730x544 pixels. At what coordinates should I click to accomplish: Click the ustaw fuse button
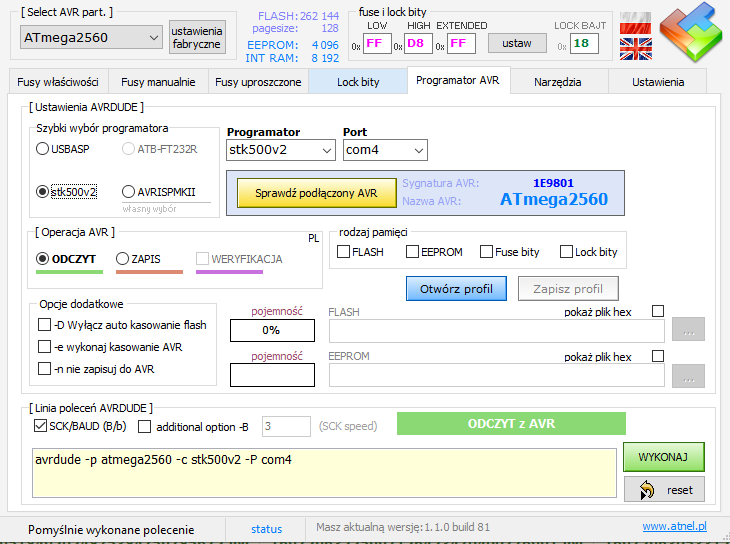tap(517, 43)
